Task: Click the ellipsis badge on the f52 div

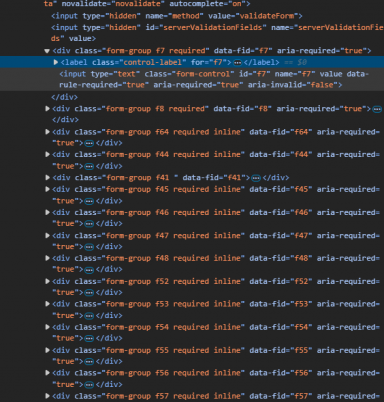Action: tap(89, 293)
